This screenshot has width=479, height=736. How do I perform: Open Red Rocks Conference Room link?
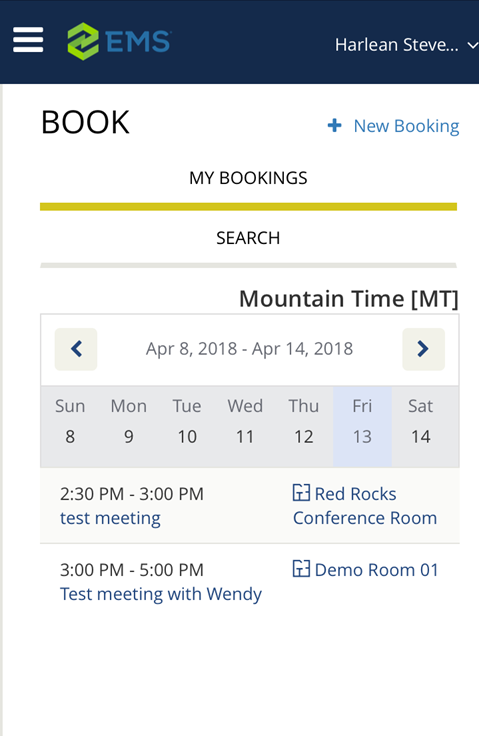coord(365,506)
